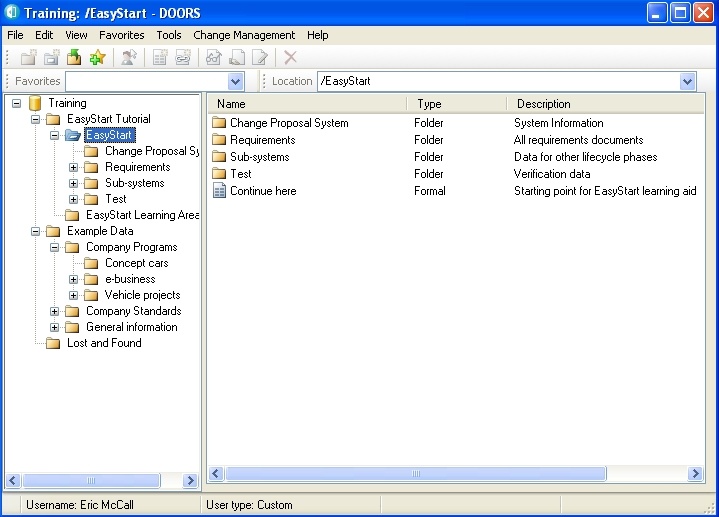
Task: Sort list by the Description column header
Action: [606, 104]
